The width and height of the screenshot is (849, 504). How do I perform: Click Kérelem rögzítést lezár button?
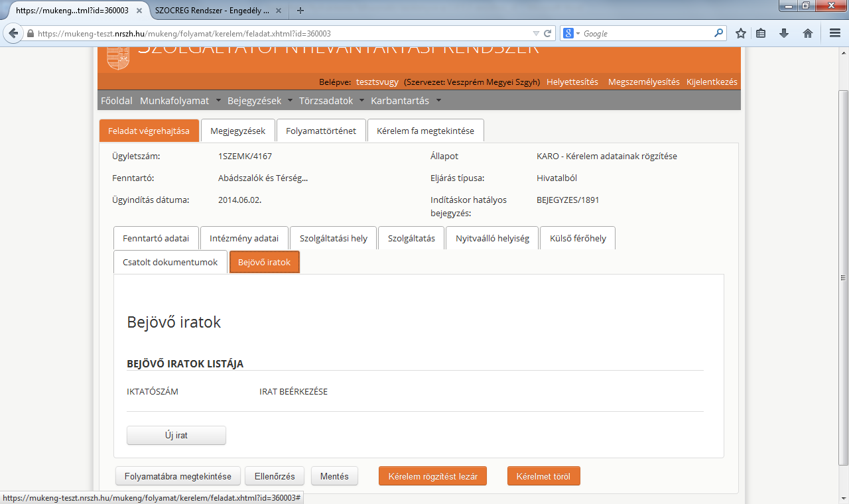coord(433,476)
